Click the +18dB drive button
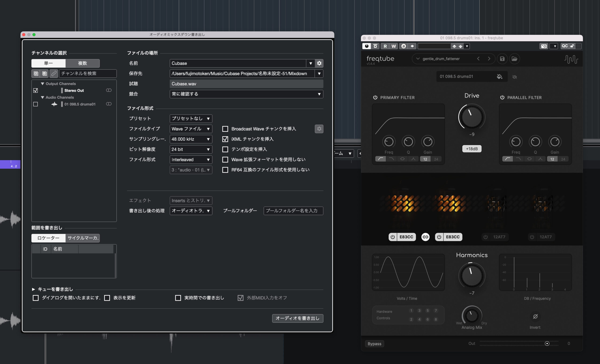Viewport: 600px width, 364px height. tap(472, 149)
